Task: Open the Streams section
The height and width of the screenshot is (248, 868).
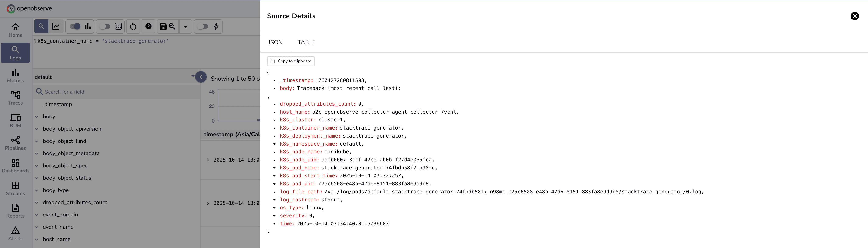Action: pos(15,188)
